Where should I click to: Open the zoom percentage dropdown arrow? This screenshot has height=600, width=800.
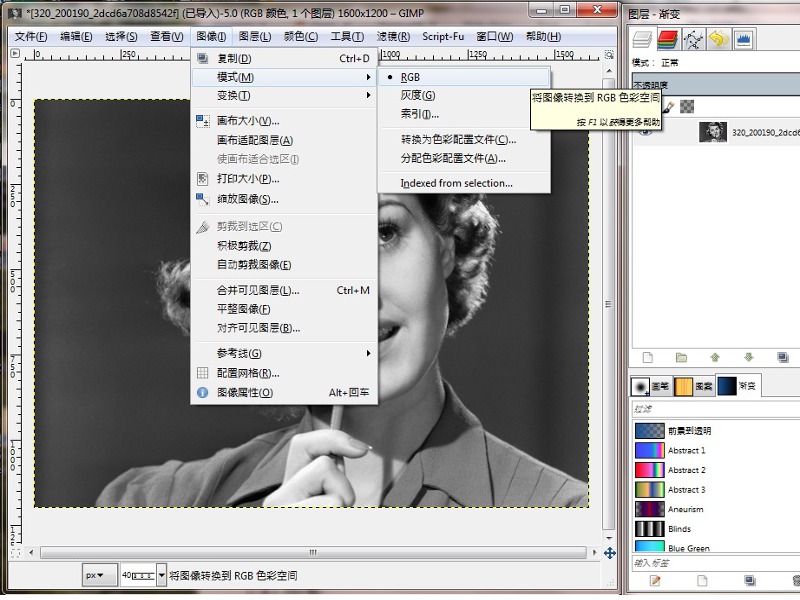tap(161, 576)
